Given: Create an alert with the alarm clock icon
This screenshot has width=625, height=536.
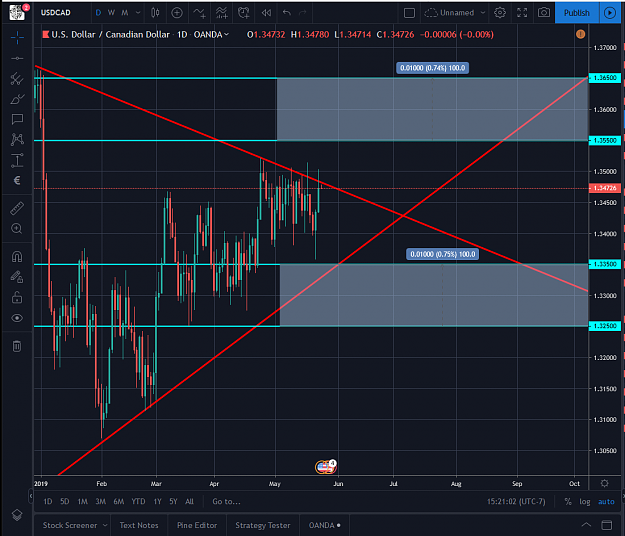Looking at the screenshot, I should tap(244, 13).
